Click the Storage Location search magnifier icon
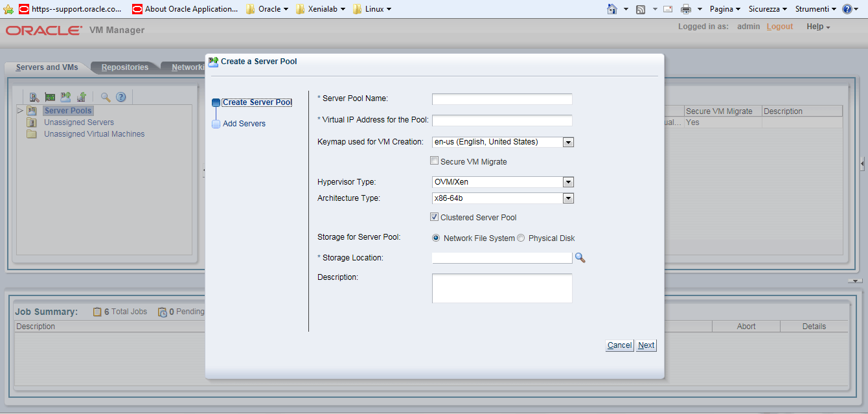The image size is (868, 414). (580, 258)
